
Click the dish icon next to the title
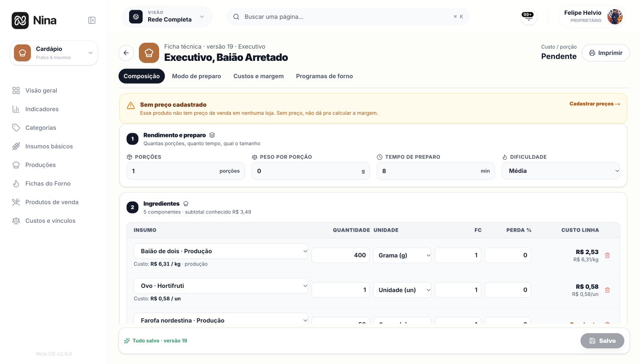[149, 53]
